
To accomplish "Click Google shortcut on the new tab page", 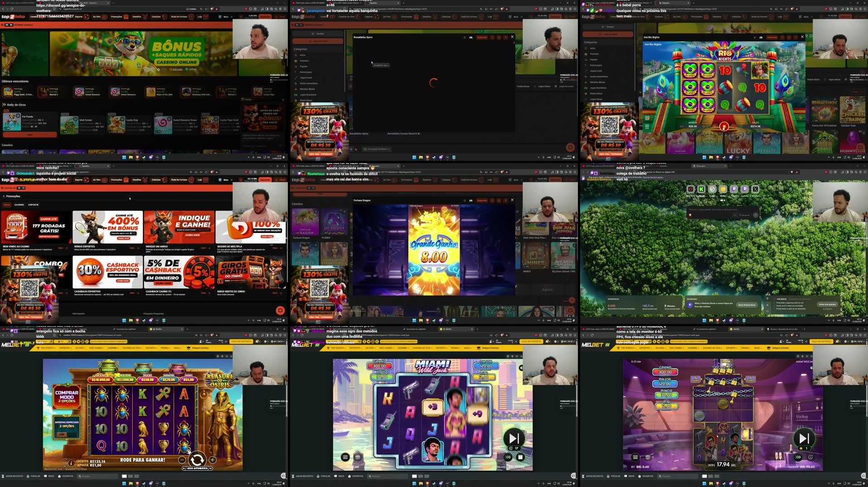I will point(712,189).
